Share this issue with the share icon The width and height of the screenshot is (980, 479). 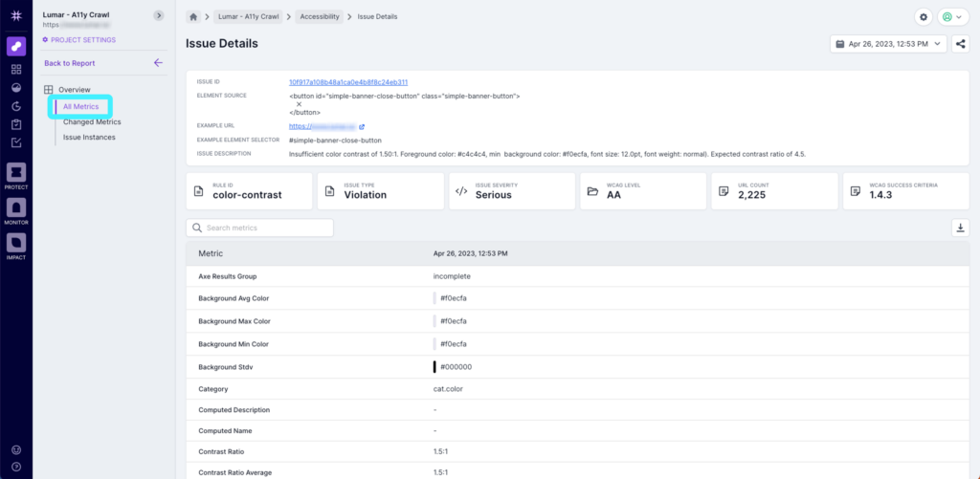961,44
